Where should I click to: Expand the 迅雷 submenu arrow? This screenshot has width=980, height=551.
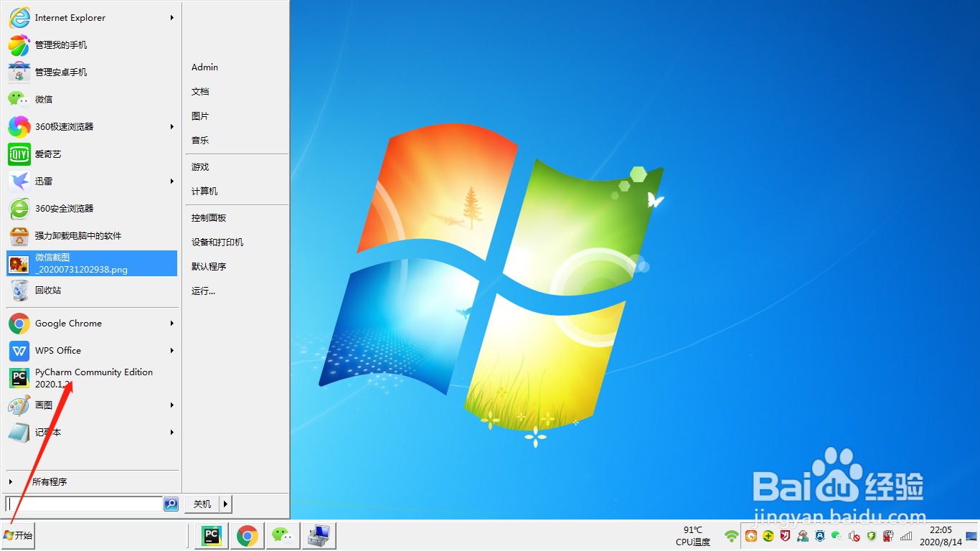pos(172,181)
